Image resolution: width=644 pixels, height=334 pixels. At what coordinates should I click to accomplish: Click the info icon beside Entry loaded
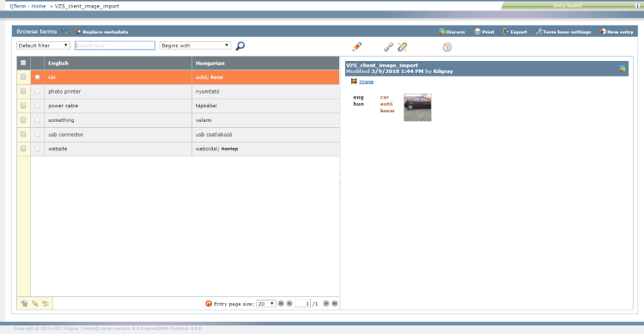coord(637,6)
